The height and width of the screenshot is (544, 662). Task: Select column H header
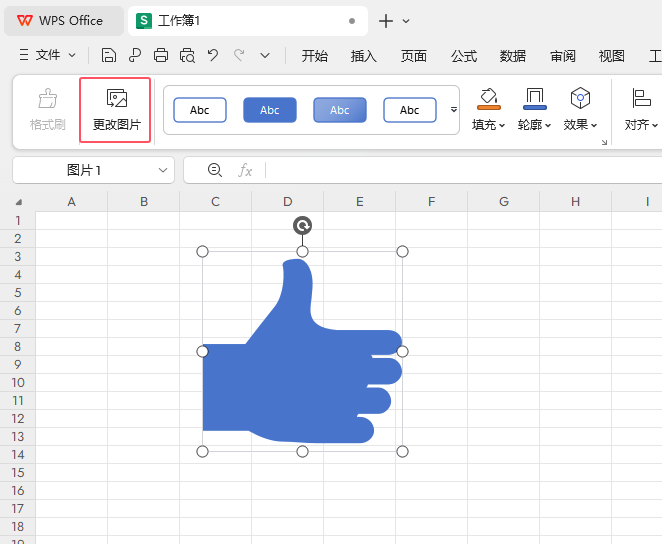[x=575, y=202]
